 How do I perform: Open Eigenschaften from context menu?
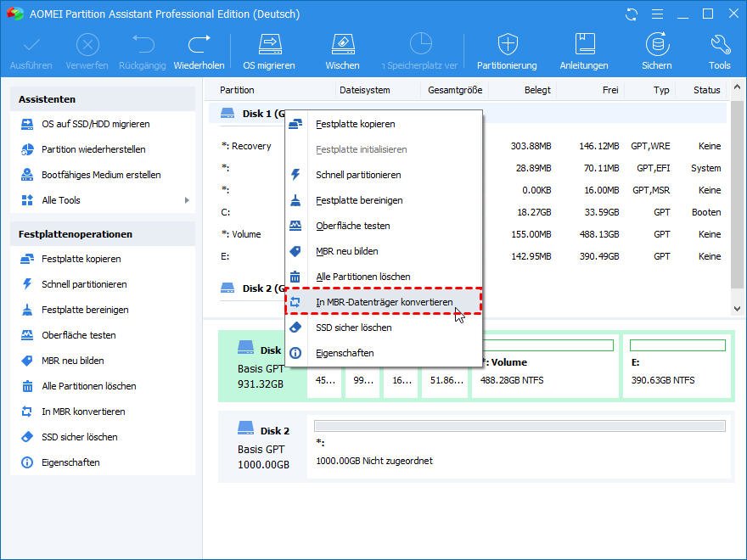tap(384, 353)
